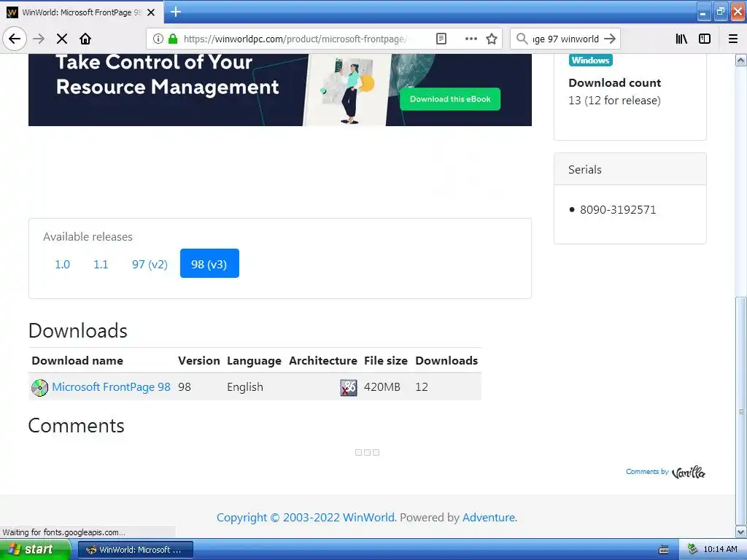
Task: Click the page scrollbar up arrow
Action: tap(741, 60)
